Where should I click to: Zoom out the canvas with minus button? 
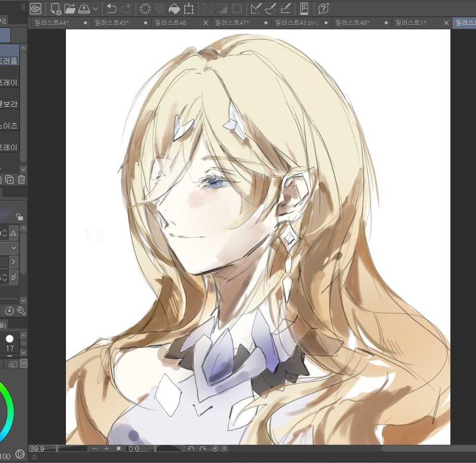click(x=95, y=449)
